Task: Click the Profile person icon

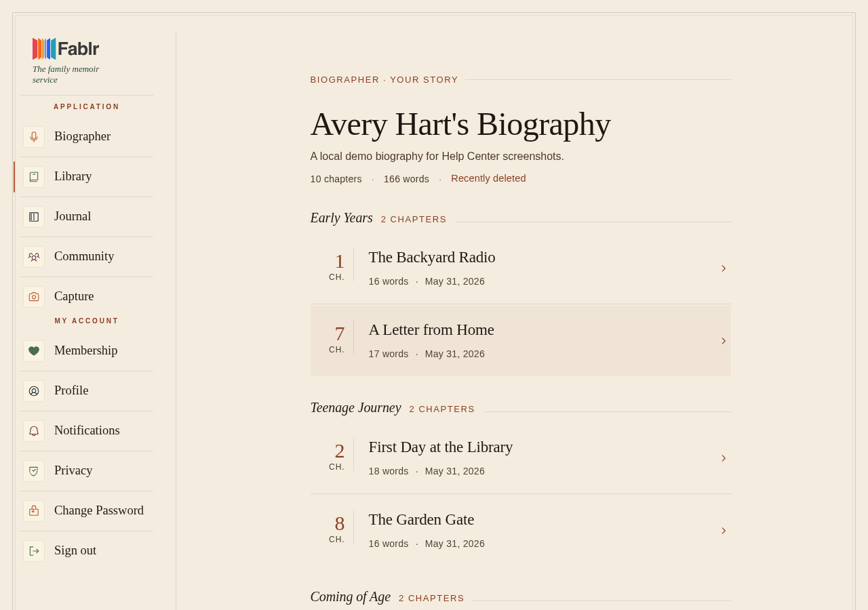Action: click(34, 391)
